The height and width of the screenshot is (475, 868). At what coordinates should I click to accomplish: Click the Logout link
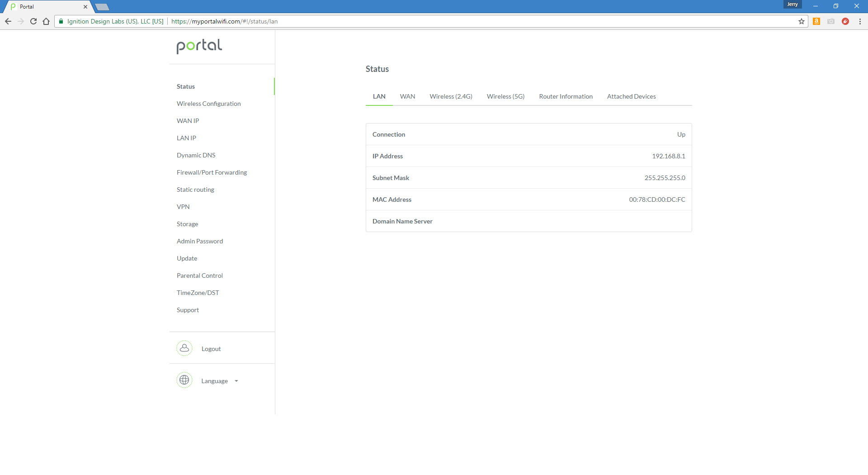[x=211, y=349]
